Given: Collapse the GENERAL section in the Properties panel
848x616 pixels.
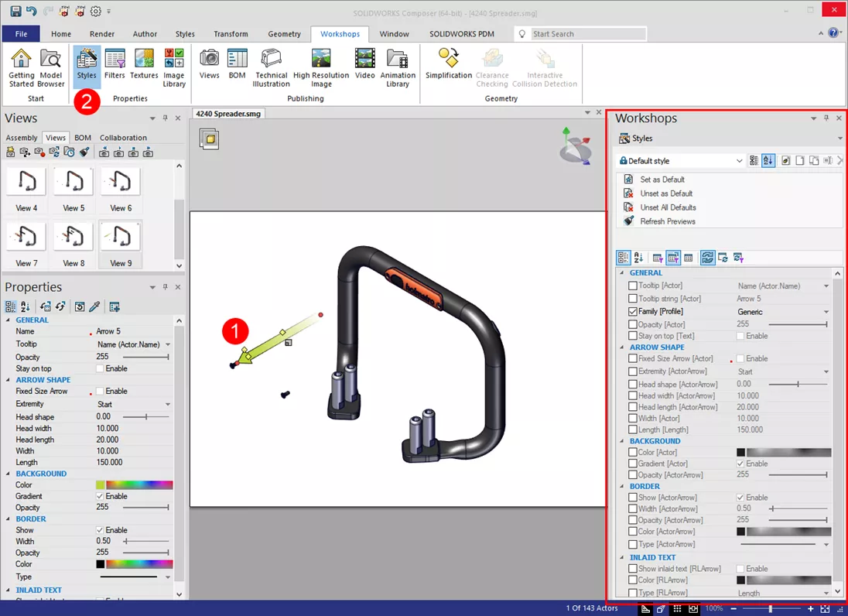Looking at the screenshot, I should pyautogui.click(x=8, y=320).
